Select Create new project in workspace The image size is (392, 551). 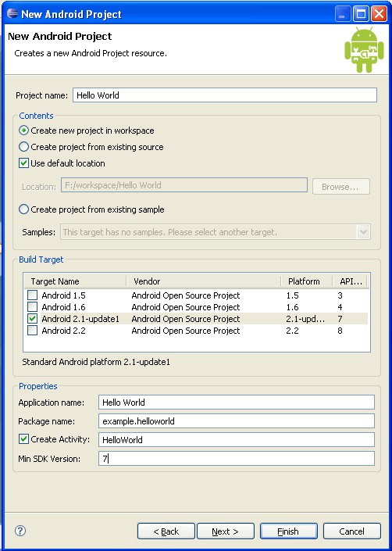pyautogui.click(x=23, y=131)
